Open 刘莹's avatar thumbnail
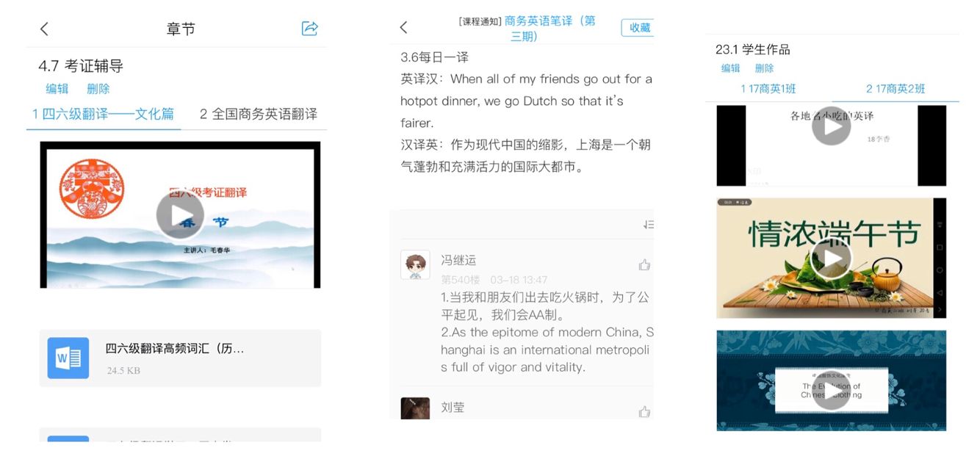The width and height of the screenshot is (980, 459). coord(415,408)
